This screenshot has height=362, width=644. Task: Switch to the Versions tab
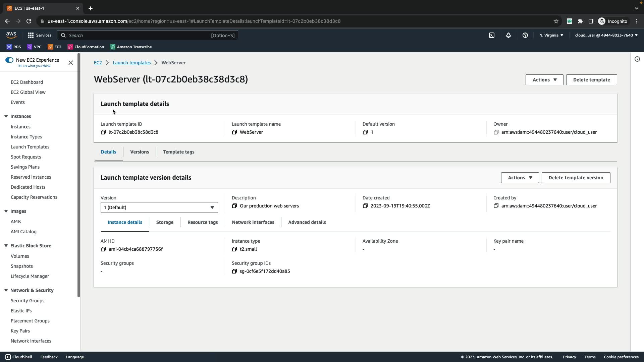140,152
